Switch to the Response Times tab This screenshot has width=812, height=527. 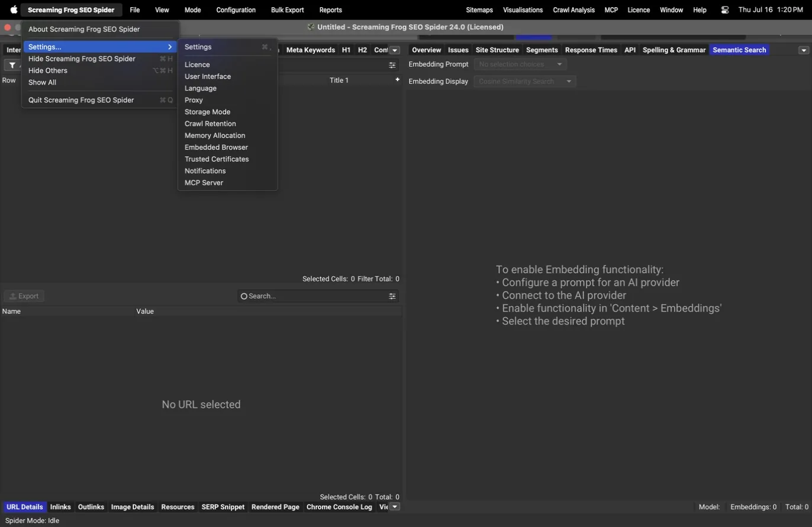point(591,50)
